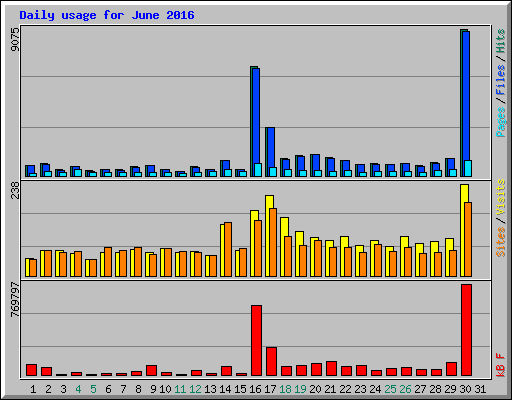512x400 pixels.
Task: Select day 3 on the x-axis
Action: [x=63, y=389]
